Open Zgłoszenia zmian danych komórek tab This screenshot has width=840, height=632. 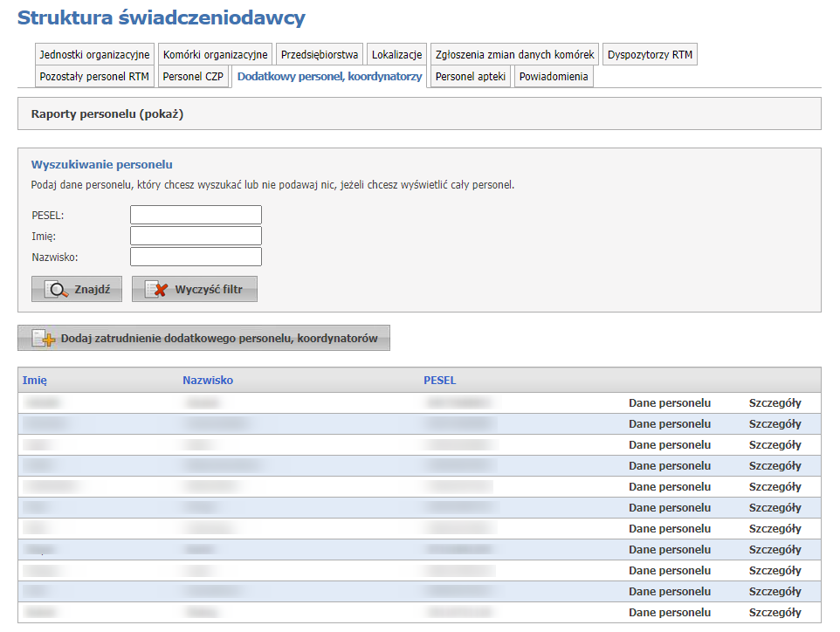515,54
